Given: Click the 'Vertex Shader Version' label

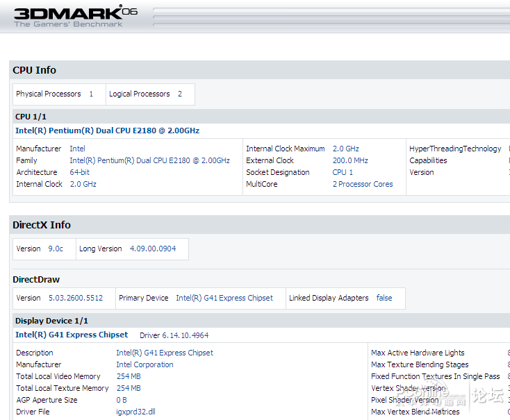Looking at the screenshot, I should point(408,388).
